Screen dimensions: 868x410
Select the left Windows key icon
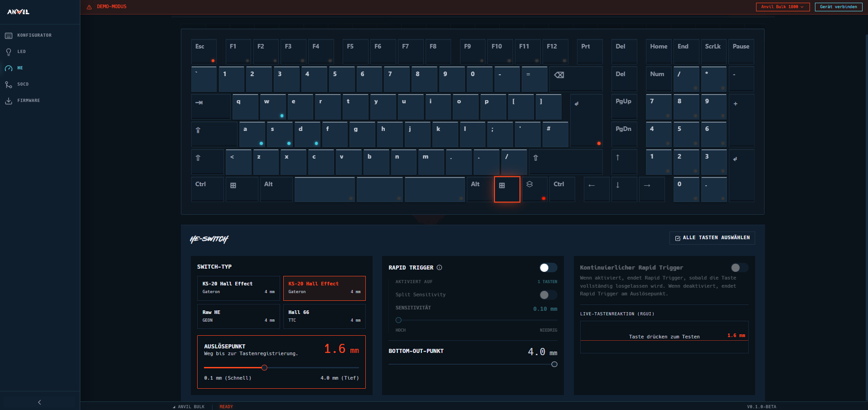point(233,185)
